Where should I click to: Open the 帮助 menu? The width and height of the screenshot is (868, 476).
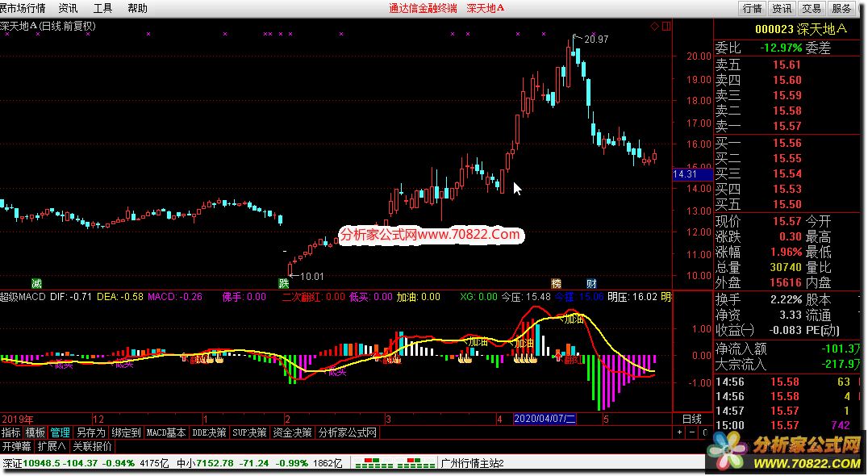point(137,8)
